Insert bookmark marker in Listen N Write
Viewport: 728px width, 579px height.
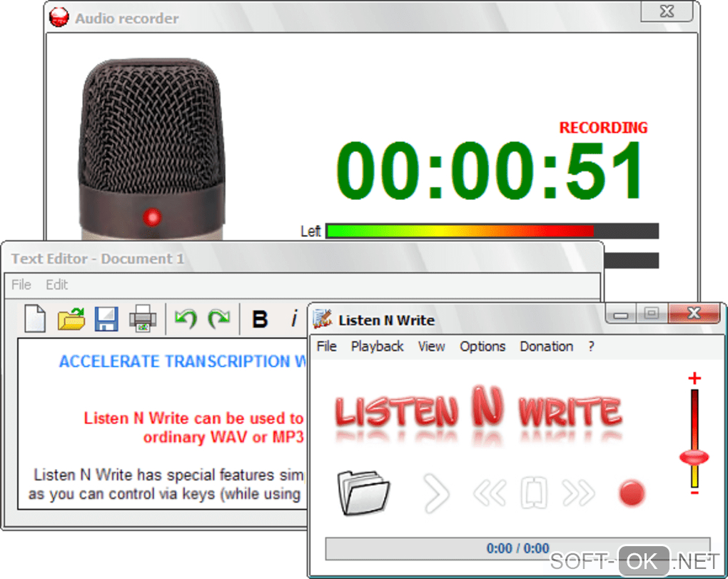[534, 493]
